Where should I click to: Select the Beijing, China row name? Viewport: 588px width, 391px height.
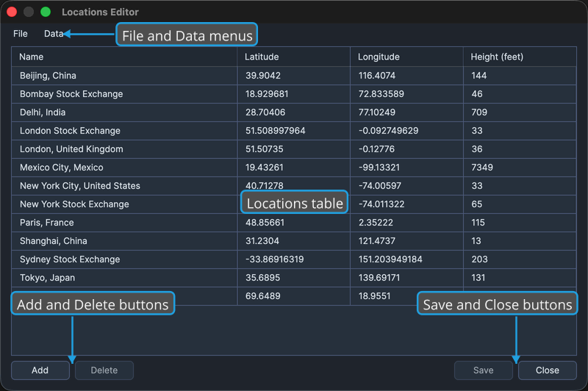pos(124,76)
